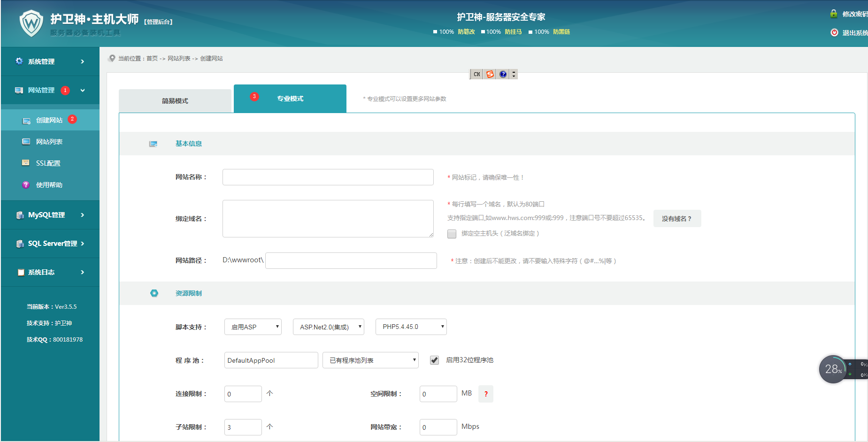Open the PHP5.4.45.0 version dropdown
The height and width of the screenshot is (442, 868).
click(410, 327)
